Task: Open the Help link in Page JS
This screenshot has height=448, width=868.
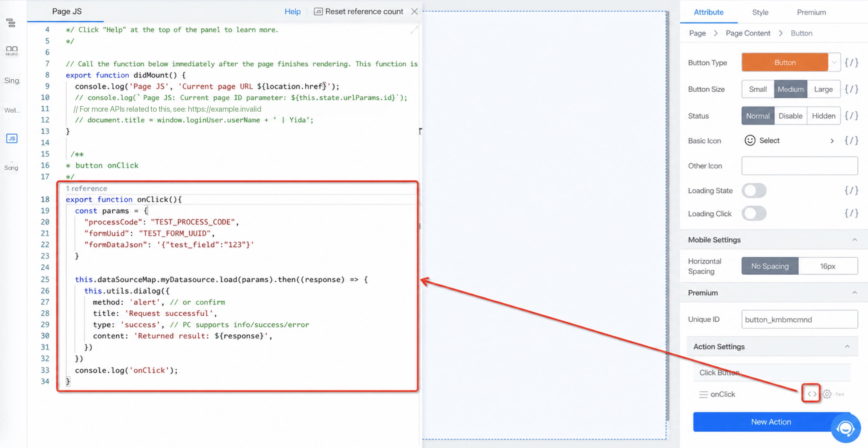Action: point(292,12)
